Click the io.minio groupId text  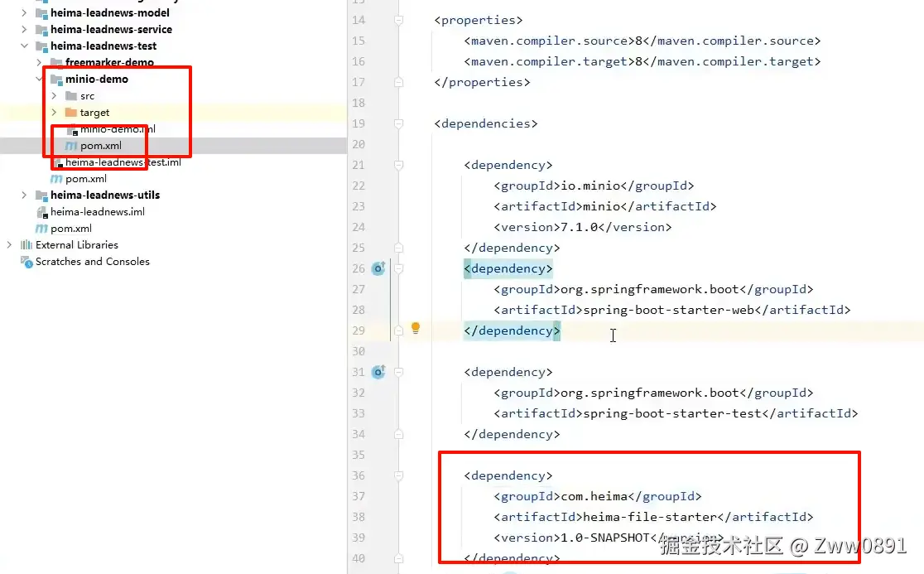click(590, 186)
